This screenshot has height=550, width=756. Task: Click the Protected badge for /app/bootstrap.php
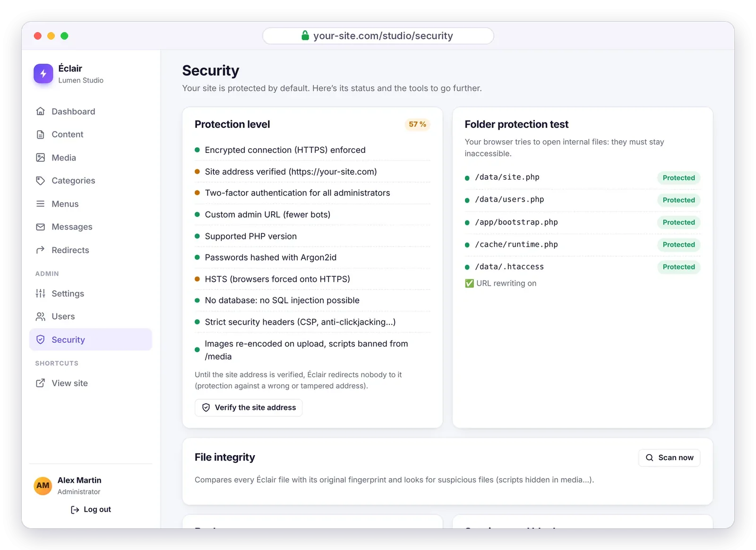coord(679,222)
